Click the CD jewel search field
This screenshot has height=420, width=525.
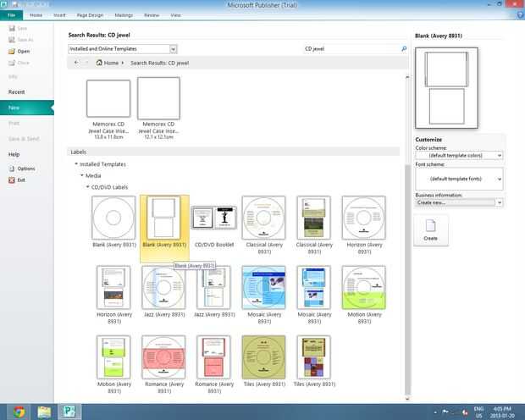tap(351, 49)
